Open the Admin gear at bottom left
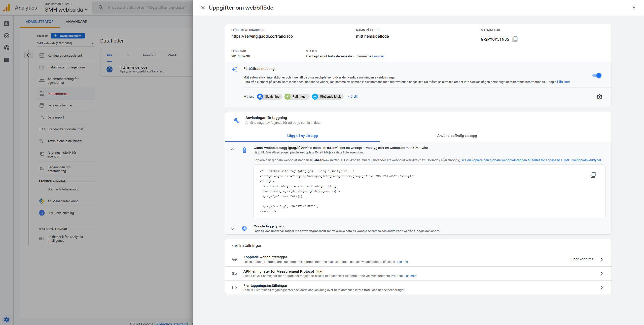This screenshot has width=644, height=325. click(x=7, y=320)
